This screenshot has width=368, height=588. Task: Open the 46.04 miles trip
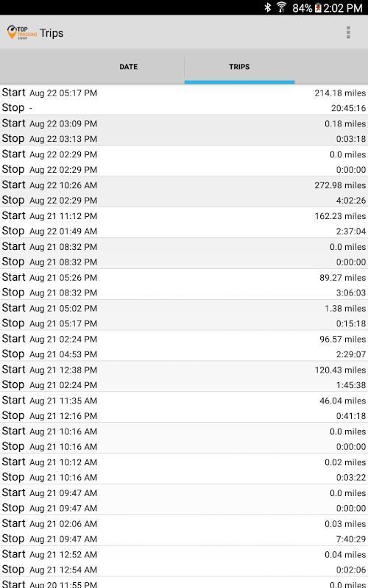(x=184, y=407)
